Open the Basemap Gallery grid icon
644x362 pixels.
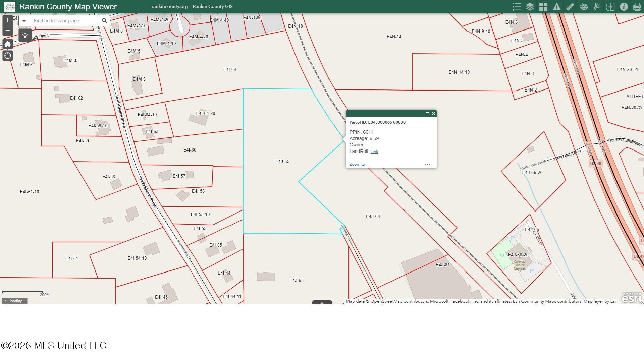click(543, 7)
